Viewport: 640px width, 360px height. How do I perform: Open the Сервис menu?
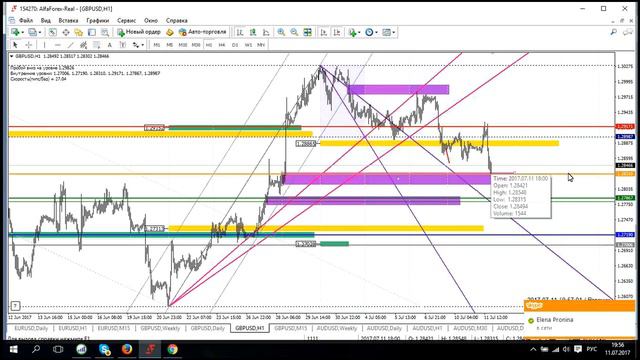click(127, 20)
